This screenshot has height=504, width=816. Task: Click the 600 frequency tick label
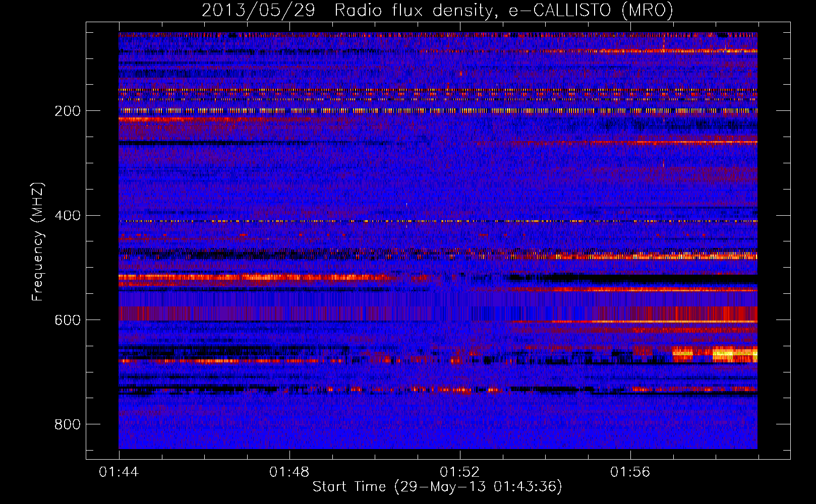68,320
